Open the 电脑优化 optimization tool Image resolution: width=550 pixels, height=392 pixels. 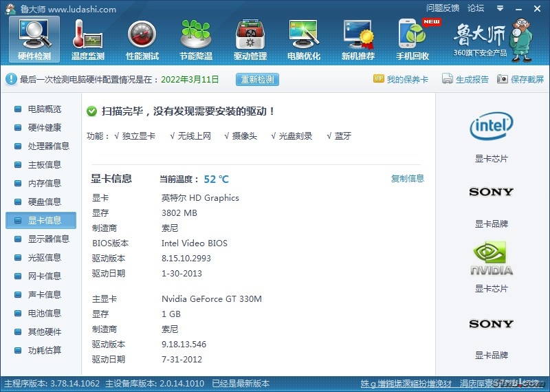303,39
